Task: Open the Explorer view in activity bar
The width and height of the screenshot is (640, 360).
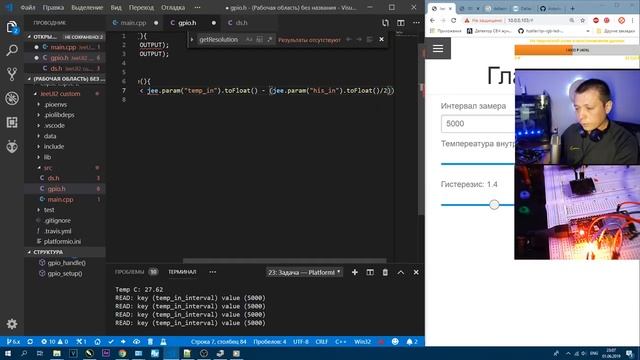Action: click(x=12, y=27)
